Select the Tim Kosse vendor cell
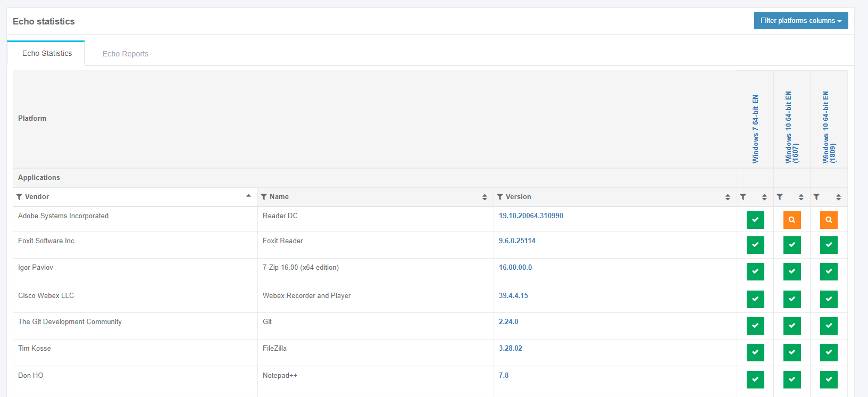 135,353
